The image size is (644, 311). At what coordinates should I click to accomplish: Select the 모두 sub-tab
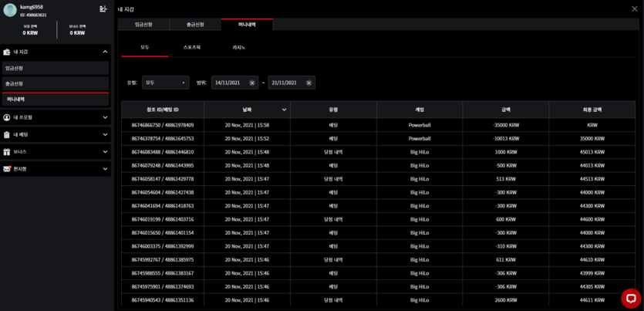[144, 47]
